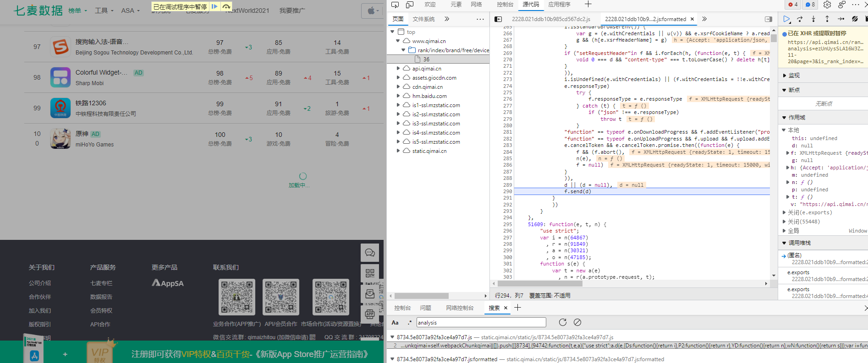The width and height of the screenshot is (868, 363).
Task: Open the 问题 issues drawer tab
Action: (426, 308)
